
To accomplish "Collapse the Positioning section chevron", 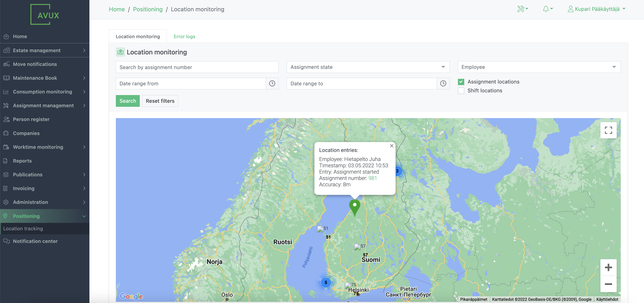I will tap(84, 216).
